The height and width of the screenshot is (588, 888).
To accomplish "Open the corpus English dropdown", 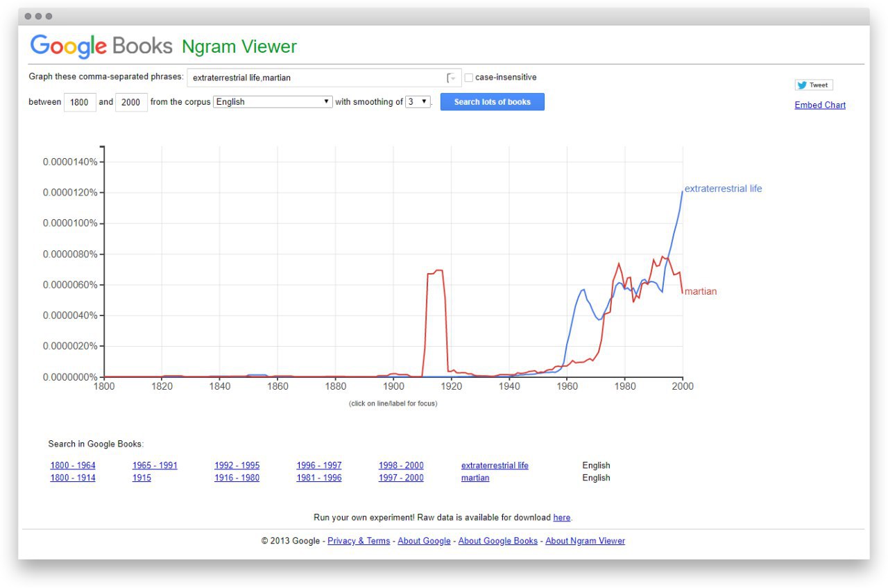I will pyautogui.click(x=273, y=101).
